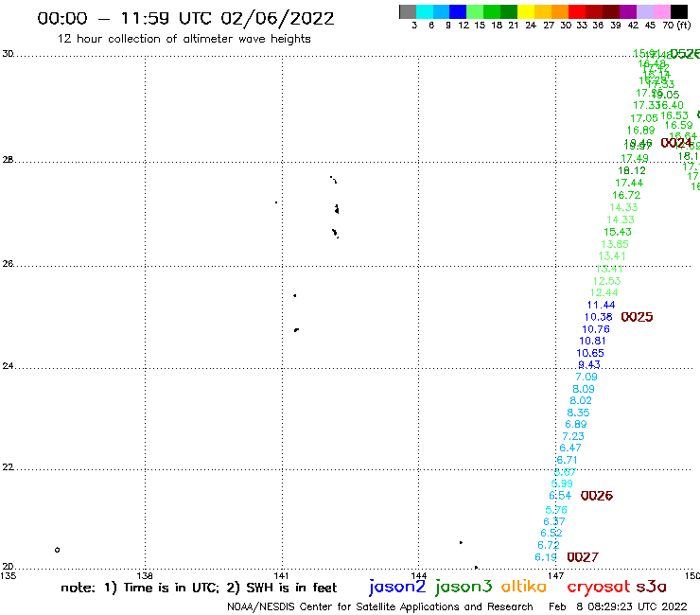The image size is (700, 615).
Task: Select the track time label 0027
Action: [x=583, y=557]
